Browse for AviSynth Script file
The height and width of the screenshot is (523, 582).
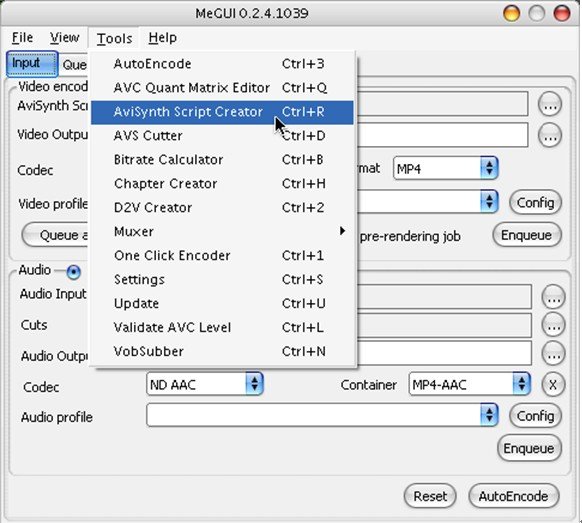click(550, 105)
